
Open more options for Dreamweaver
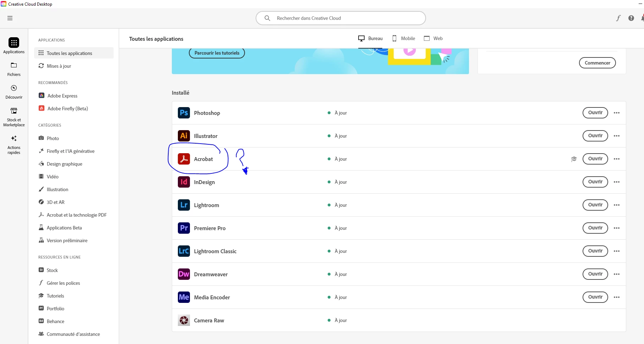pos(617,274)
